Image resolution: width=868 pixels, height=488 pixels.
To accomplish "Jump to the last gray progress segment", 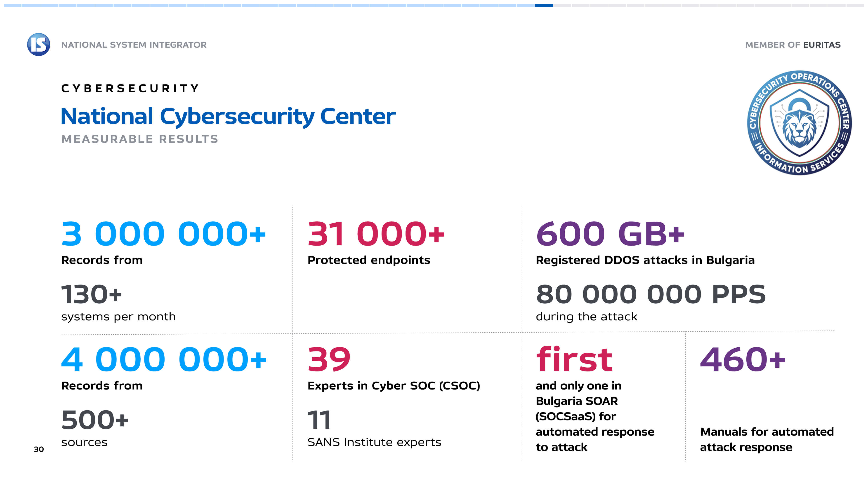I will click(855, 5).
